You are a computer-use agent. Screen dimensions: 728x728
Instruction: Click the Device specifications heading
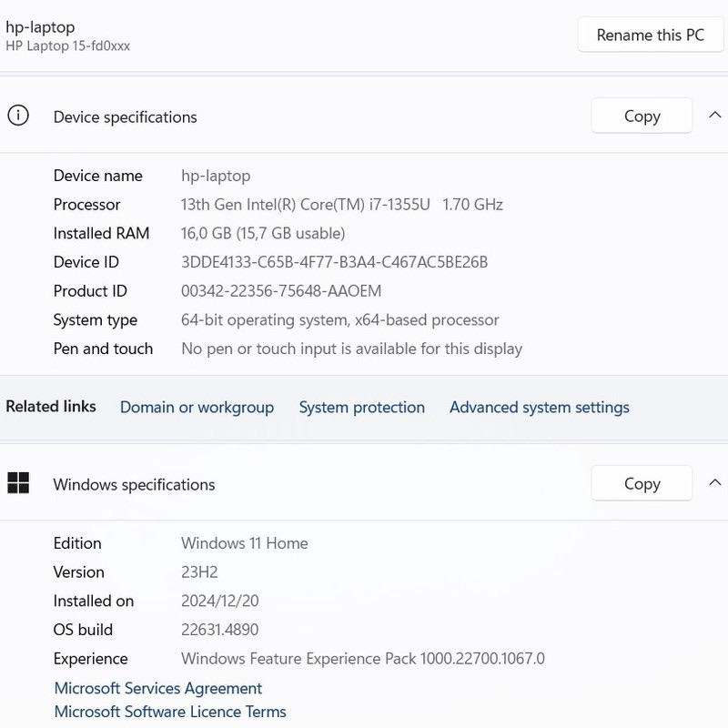point(125,117)
